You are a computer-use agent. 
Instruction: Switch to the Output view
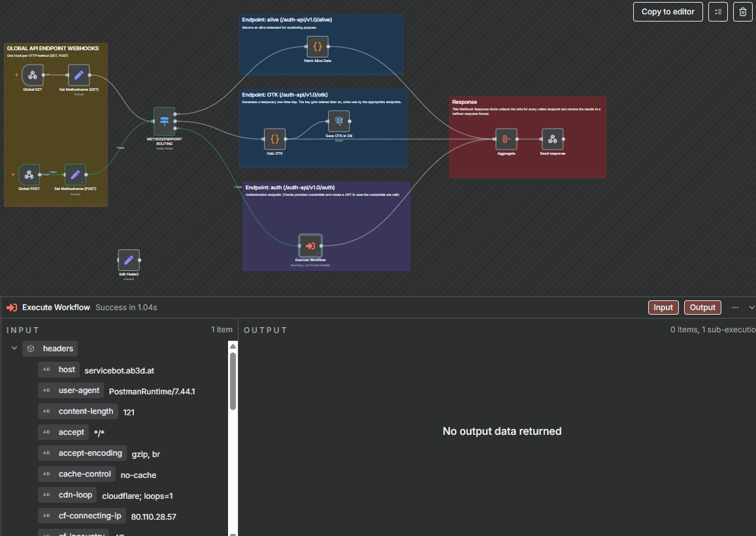(702, 307)
